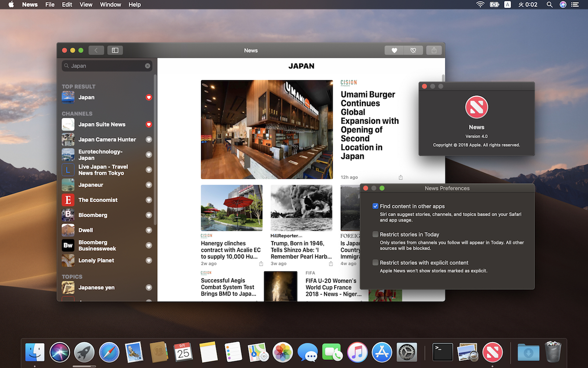Enable Restrict stories with explicit content
Screen dimensions: 588x368
(x=376, y=262)
